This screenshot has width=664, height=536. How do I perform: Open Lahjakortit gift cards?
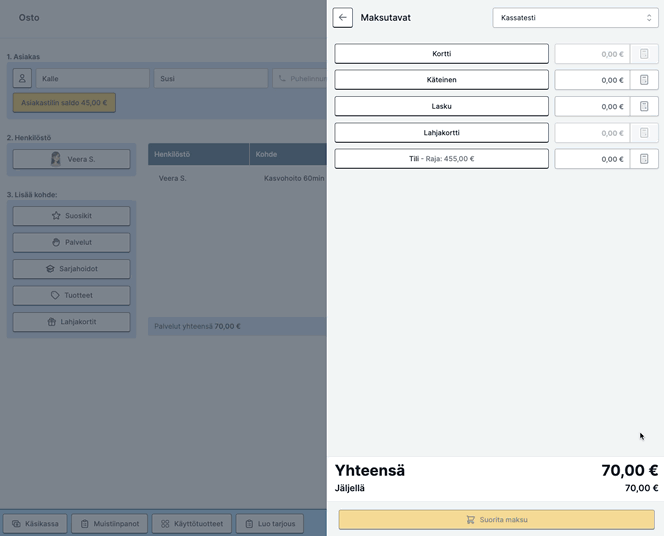coord(71,322)
